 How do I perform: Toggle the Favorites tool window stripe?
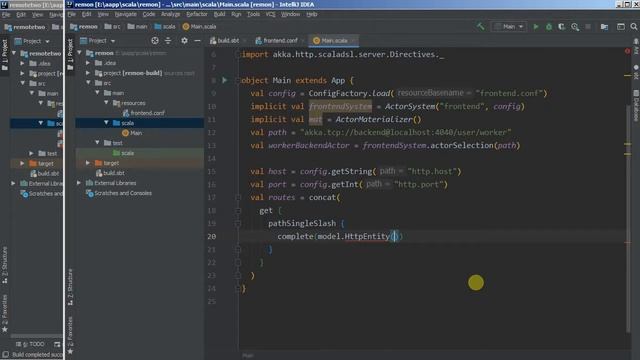point(70,335)
